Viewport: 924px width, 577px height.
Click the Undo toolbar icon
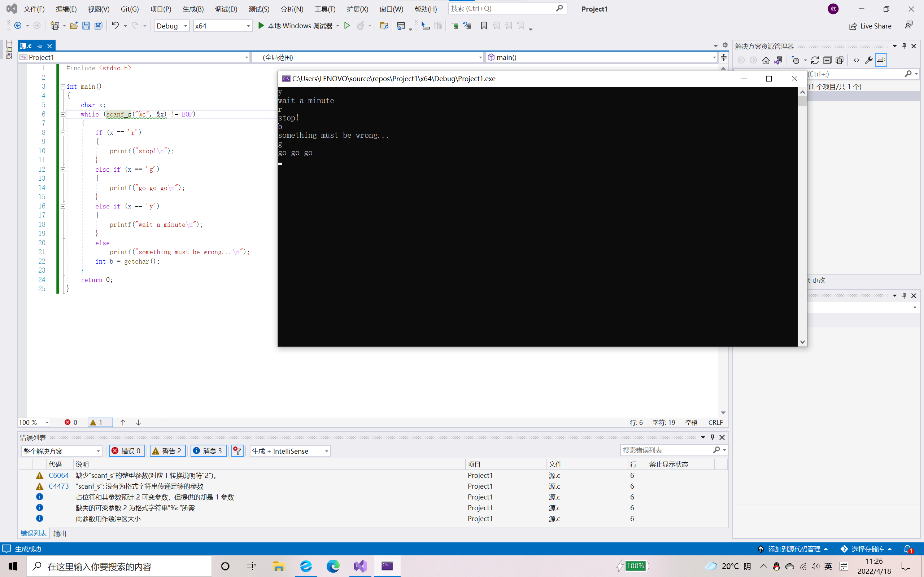click(x=115, y=26)
